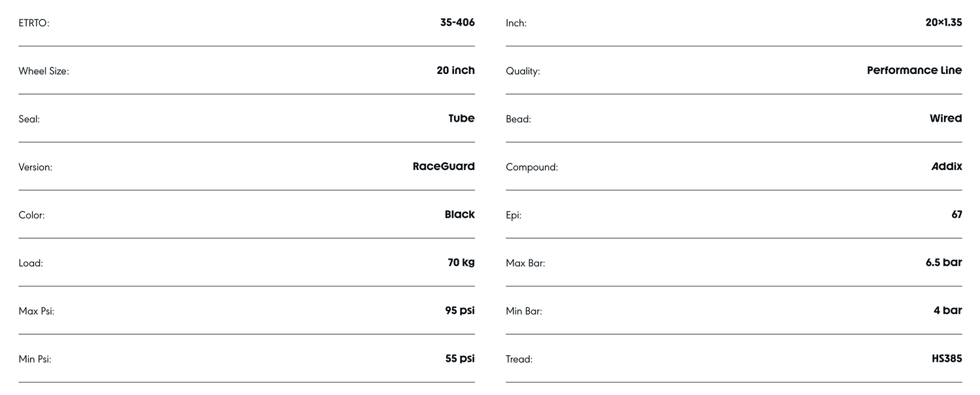Click the ETRTO value 35-406

457,23
